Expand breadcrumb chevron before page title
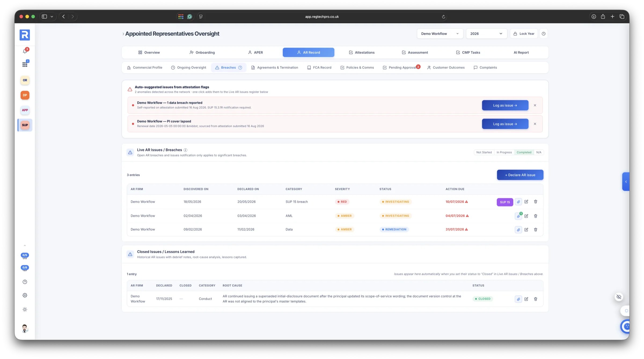The height and width of the screenshot is (359, 644). [123, 34]
